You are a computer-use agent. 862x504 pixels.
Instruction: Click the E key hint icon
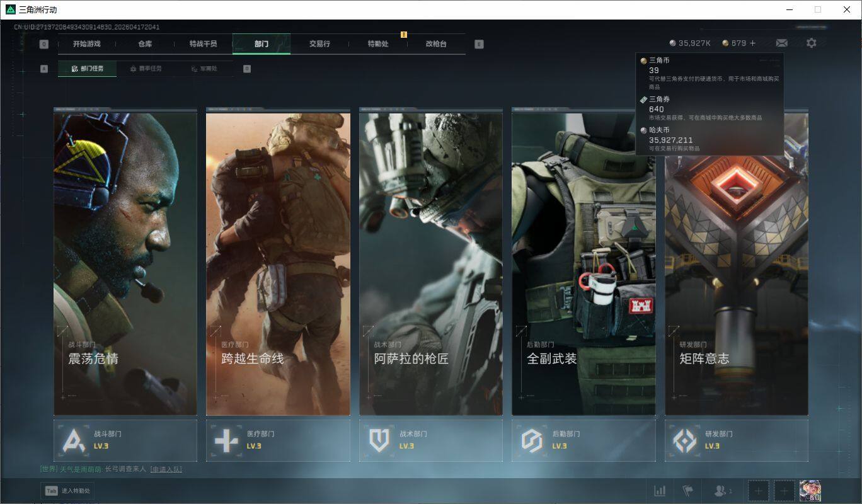click(x=479, y=44)
